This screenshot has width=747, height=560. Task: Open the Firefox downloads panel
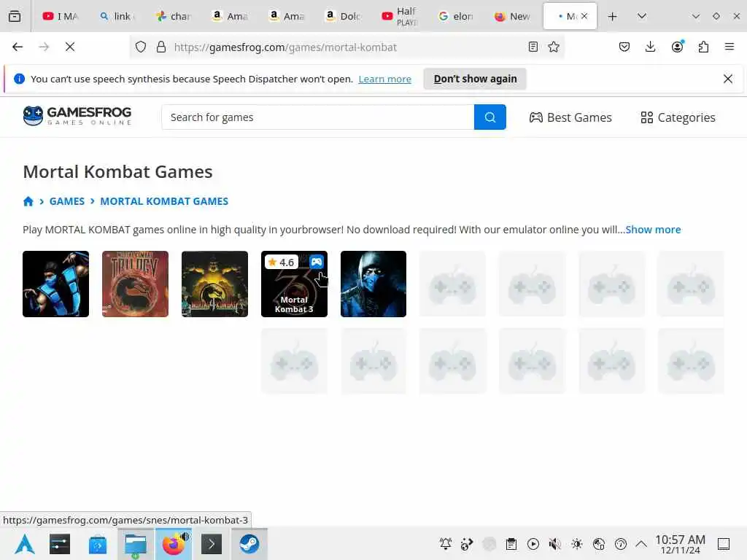650,47
